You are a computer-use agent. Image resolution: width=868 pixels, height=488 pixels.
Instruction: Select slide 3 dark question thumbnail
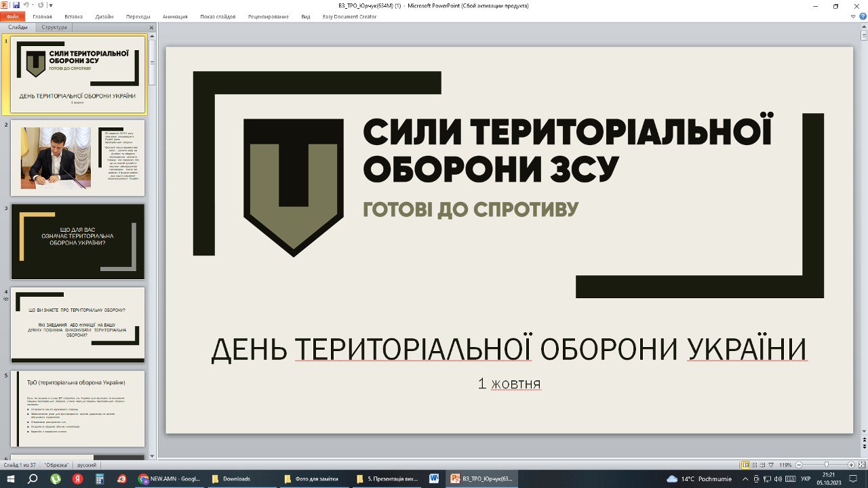(78, 242)
